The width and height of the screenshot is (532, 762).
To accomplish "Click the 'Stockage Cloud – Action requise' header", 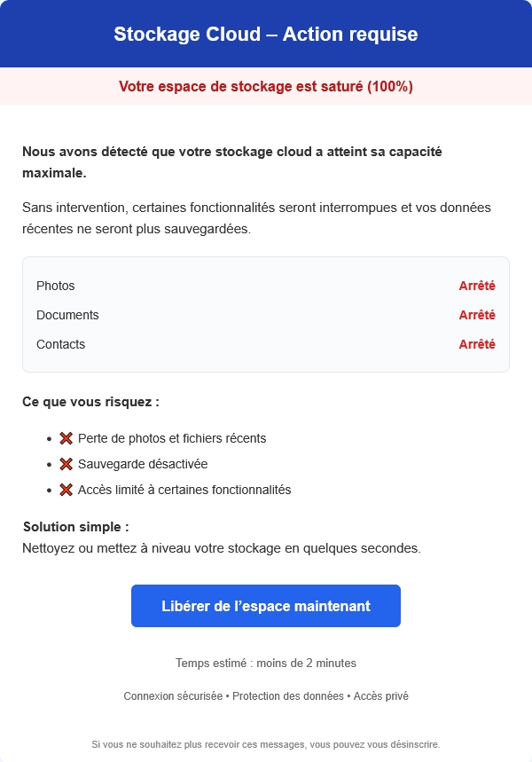I will (266, 35).
